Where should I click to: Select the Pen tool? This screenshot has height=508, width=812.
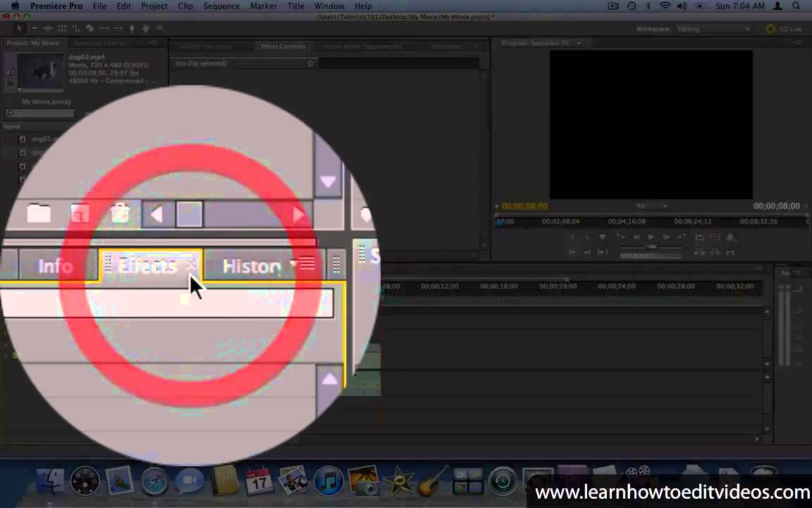(132, 28)
